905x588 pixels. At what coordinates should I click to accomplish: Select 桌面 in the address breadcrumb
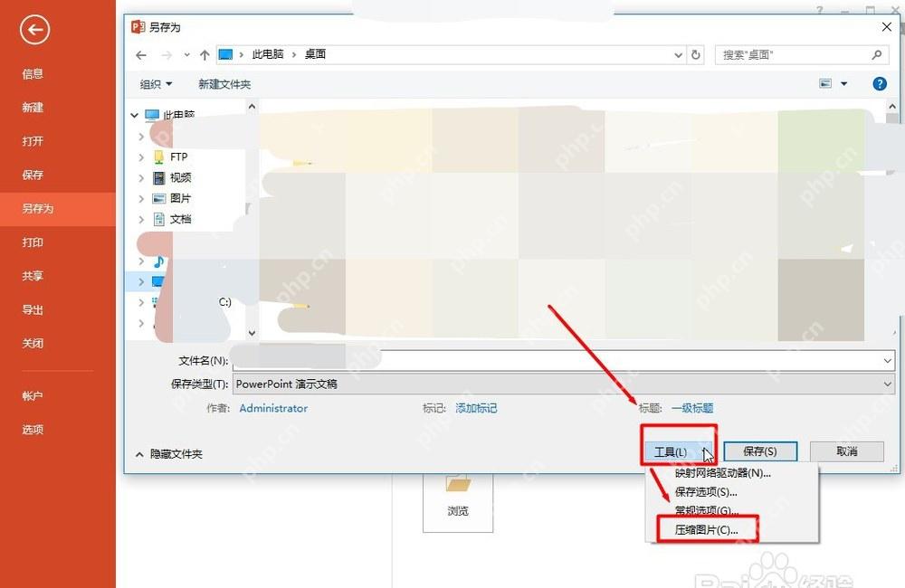315,54
